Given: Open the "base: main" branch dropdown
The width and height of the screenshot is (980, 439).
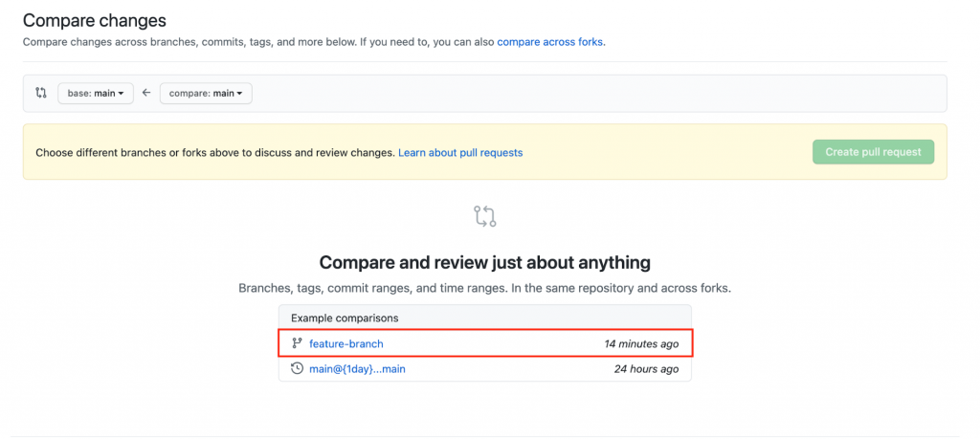Looking at the screenshot, I should click(96, 93).
